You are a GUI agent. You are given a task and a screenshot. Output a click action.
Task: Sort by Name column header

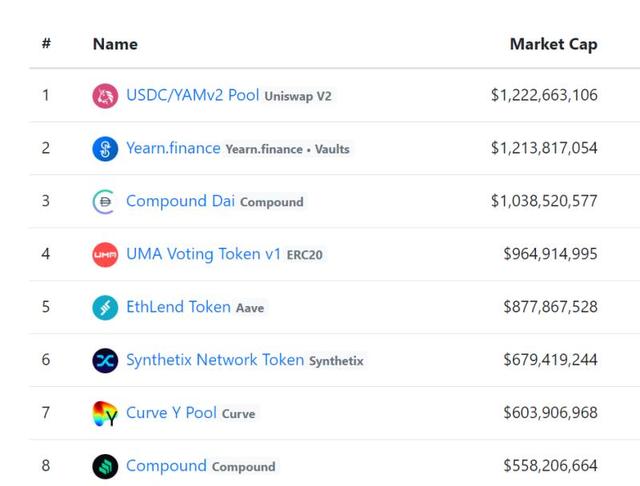115,44
